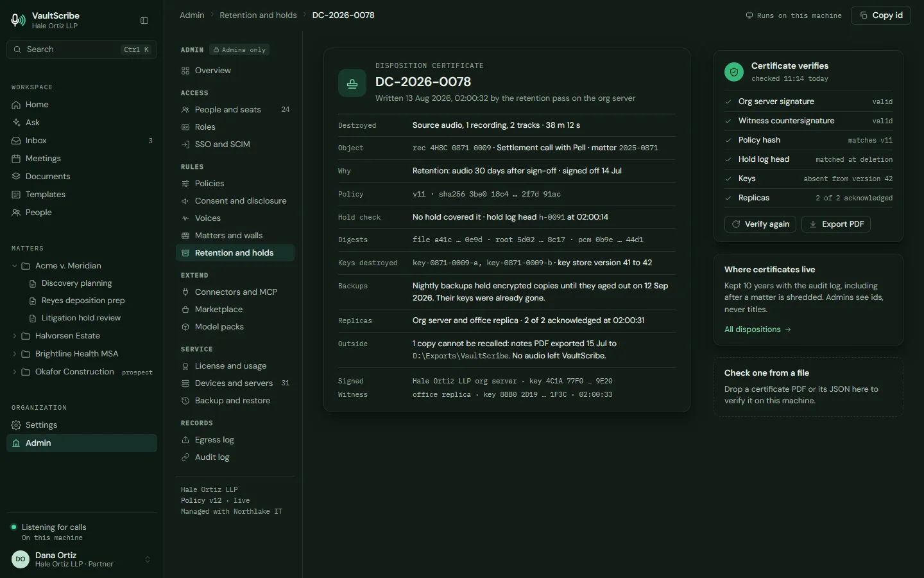
Task: Open the All dispositions link
Action: [758, 329]
